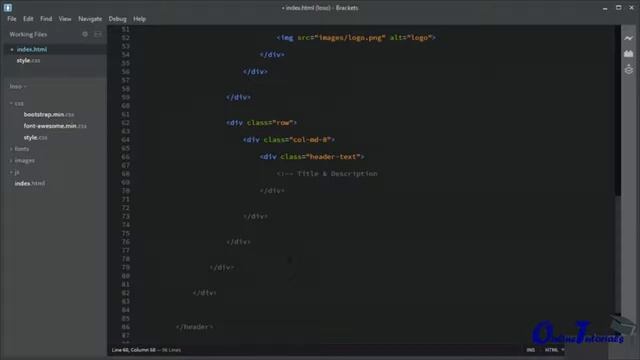Open the View menu
Image resolution: width=640 pixels, height=360 pixels.
tap(65, 19)
